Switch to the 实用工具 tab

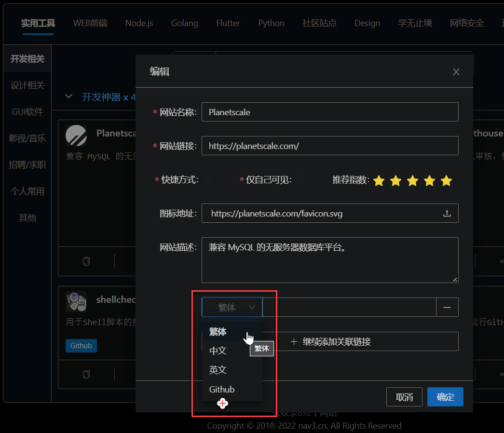(38, 23)
